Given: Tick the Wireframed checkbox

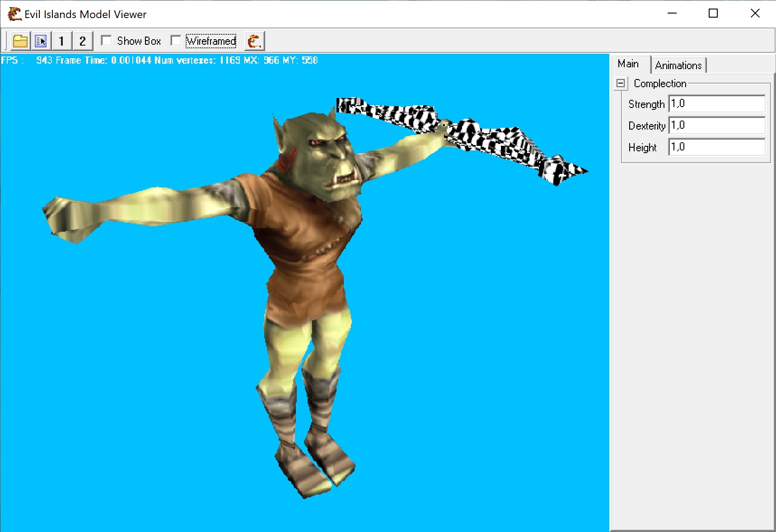Looking at the screenshot, I should pyautogui.click(x=176, y=41).
